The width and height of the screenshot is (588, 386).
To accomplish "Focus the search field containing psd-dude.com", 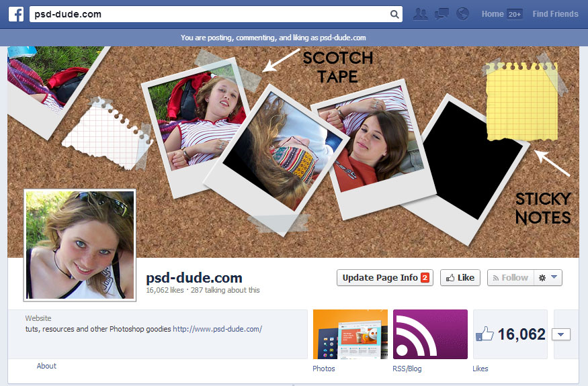I will click(208, 14).
